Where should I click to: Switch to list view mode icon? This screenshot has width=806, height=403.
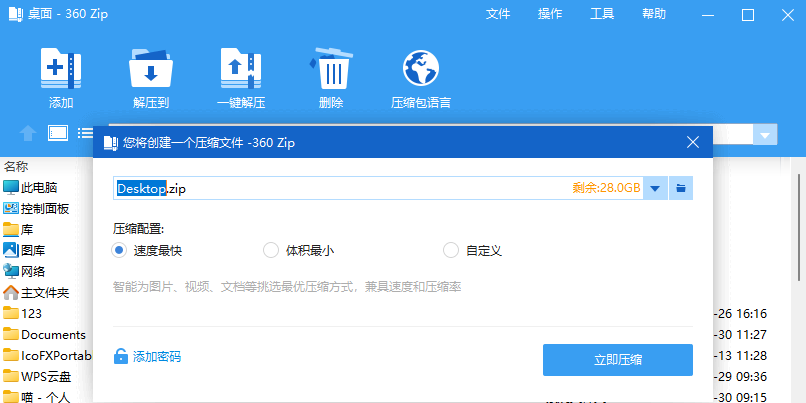coord(85,133)
